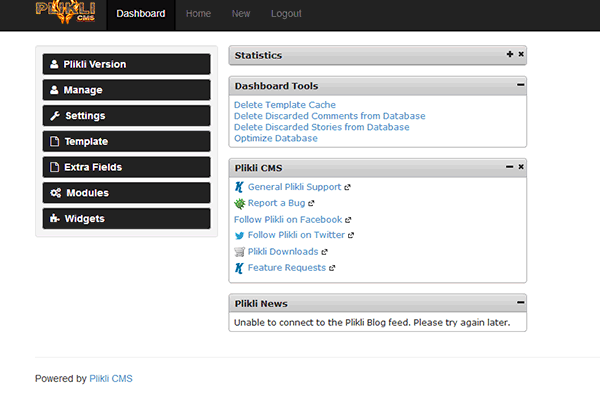
Task: Click the Plikli CMS footer link
Action: click(111, 379)
